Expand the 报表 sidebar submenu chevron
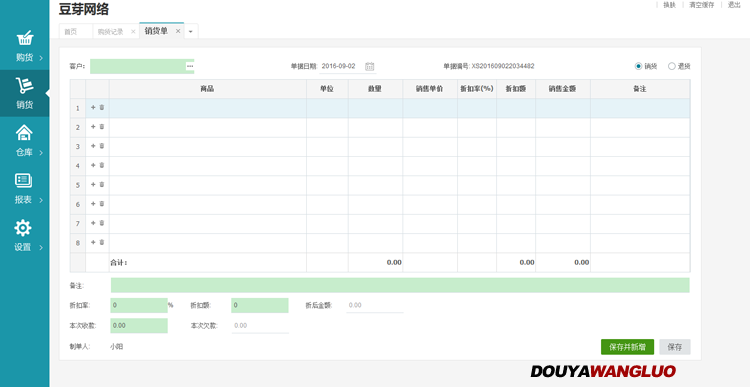Screen dimensions: 750x387 click(x=41, y=200)
